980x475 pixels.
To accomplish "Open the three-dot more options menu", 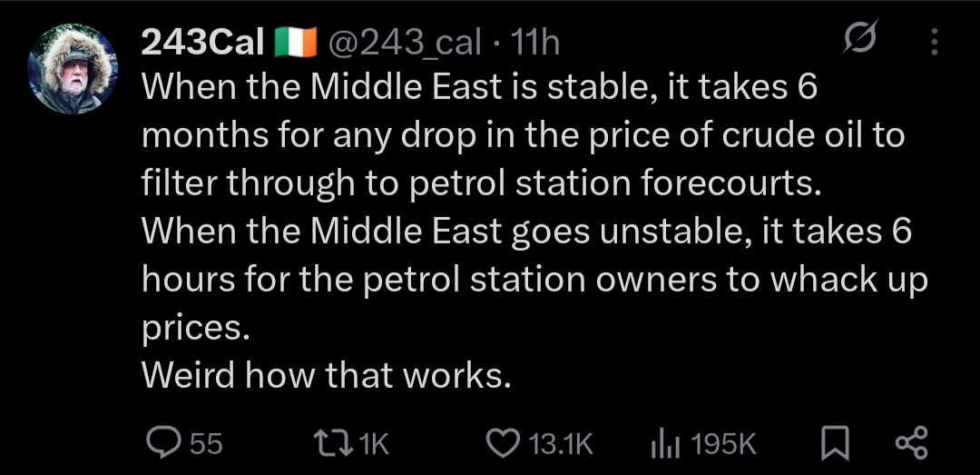I will pos(936,41).
